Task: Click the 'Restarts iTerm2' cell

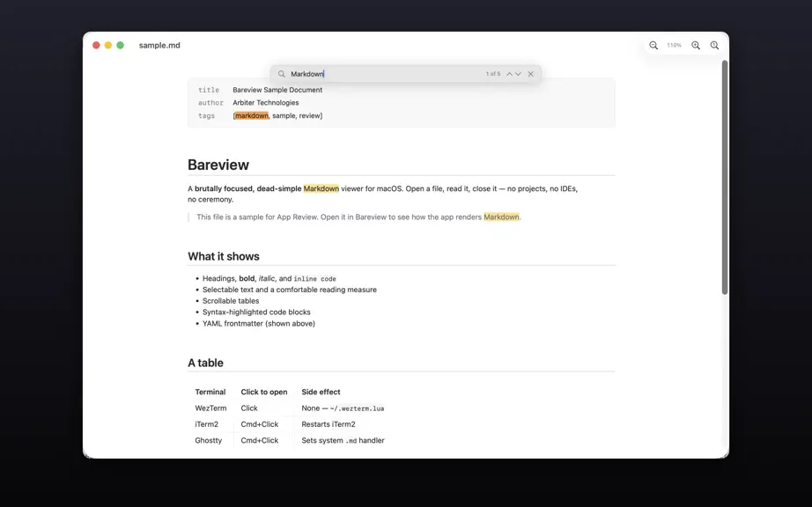Action: click(328, 424)
